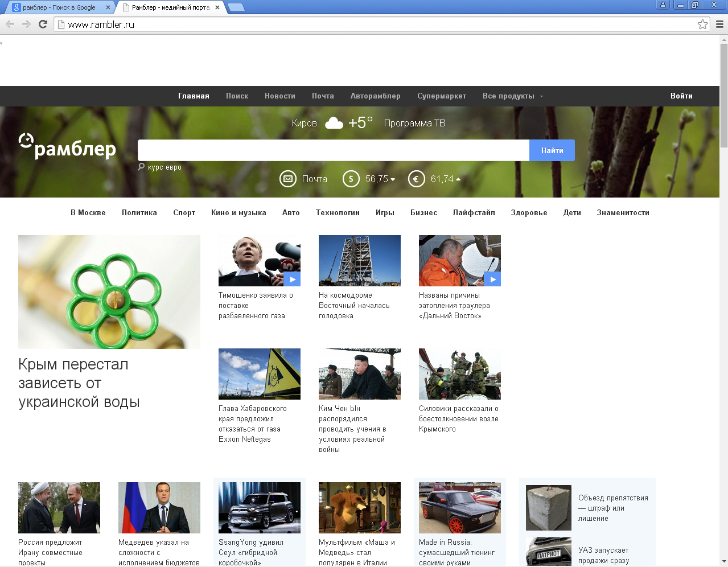Open the euro rate 61,74 link

445,179
